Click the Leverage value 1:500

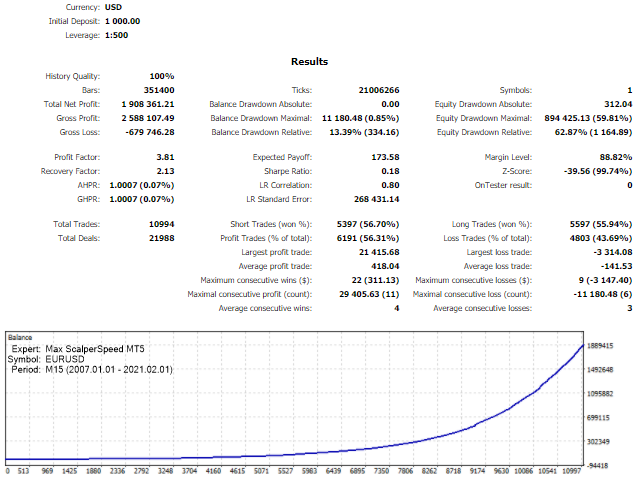(116, 35)
